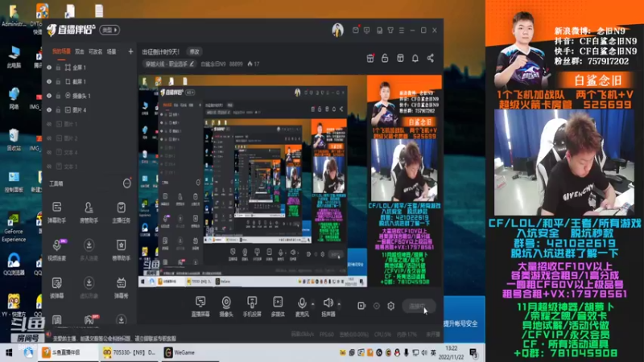Image resolution: width=644 pixels, height=362 pixels.
Task: Switch to the 我的场景 tab
Action: 61,51
